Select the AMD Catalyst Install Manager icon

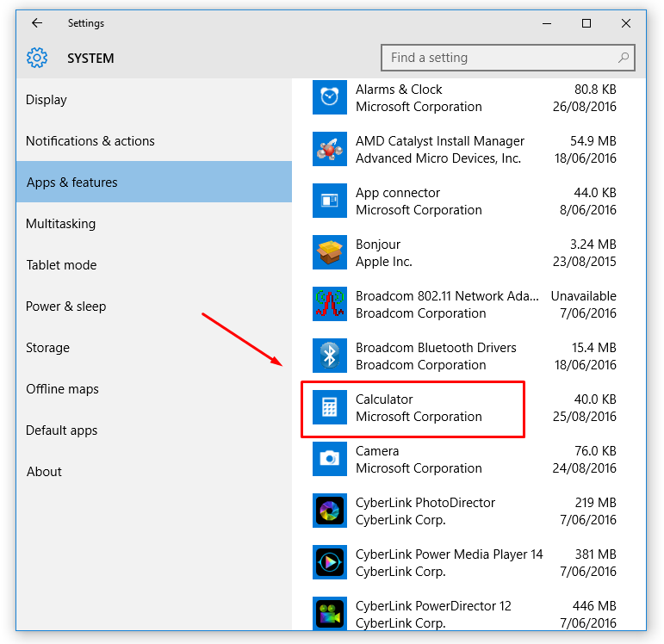coord(329,150)
